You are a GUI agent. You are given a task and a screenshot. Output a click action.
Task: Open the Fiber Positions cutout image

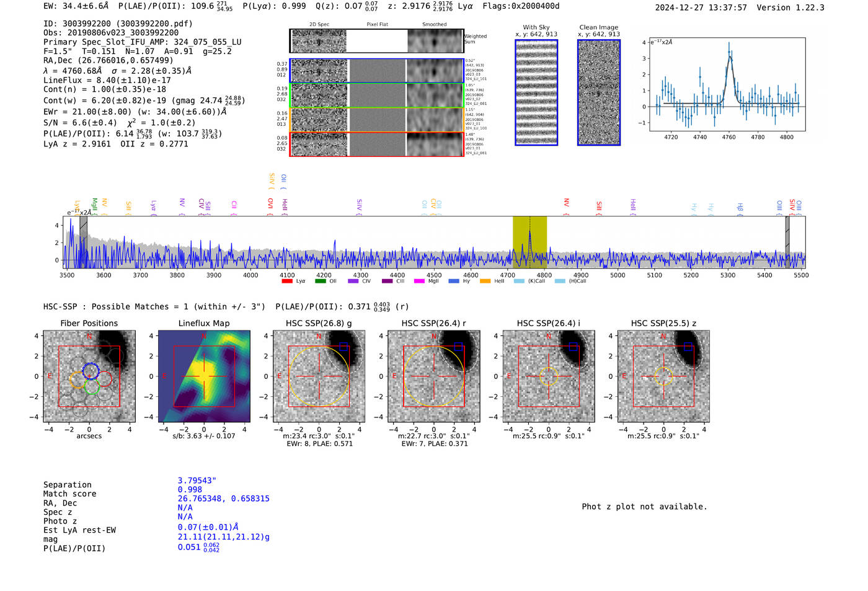(x=89, y=376)
